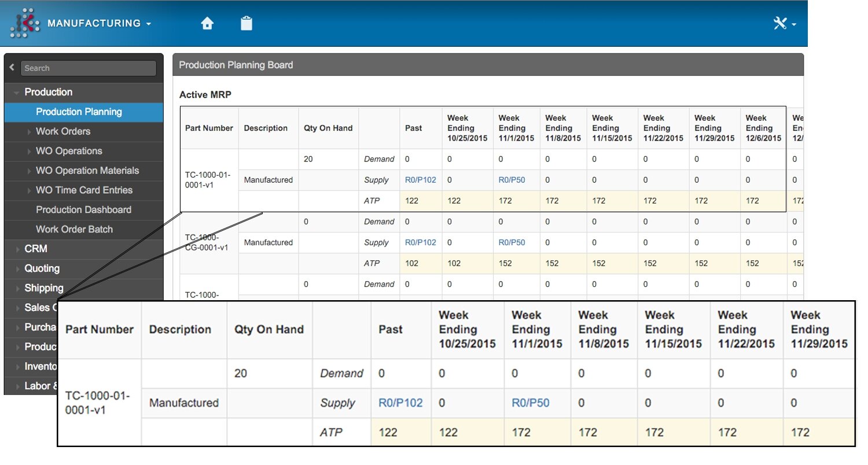Expand the Shipping section
The image size is (868, 465).
click(x=43, y=288)
